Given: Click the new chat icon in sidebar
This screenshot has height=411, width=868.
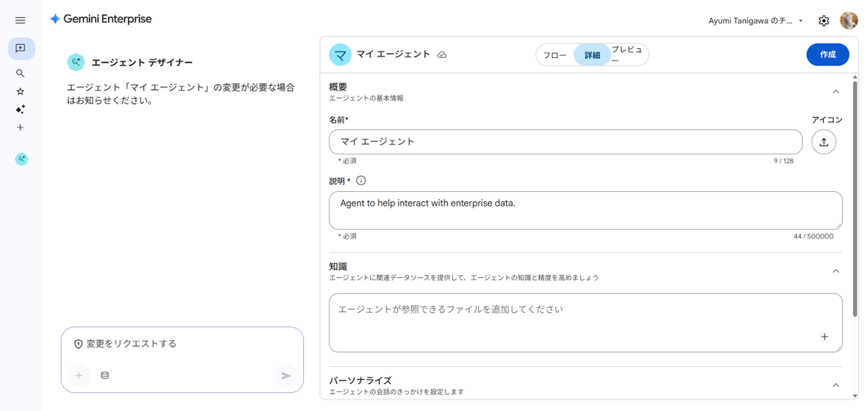Looking at the screenshot, I should 21,49.
